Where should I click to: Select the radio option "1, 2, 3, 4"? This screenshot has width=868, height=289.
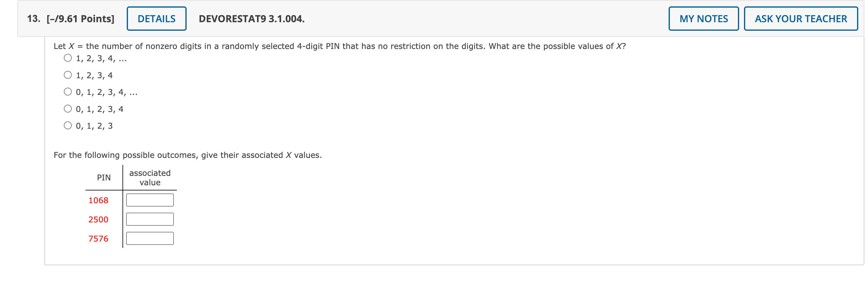click(x=68, y=75)
